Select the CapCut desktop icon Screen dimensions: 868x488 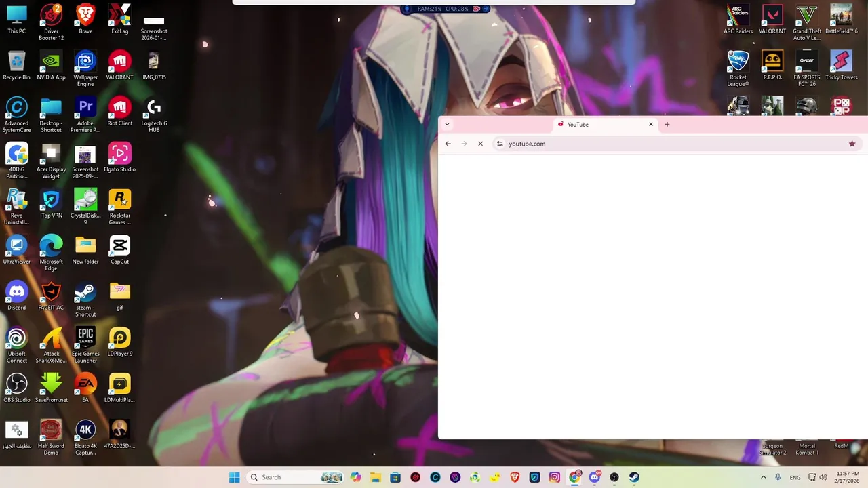120,249
